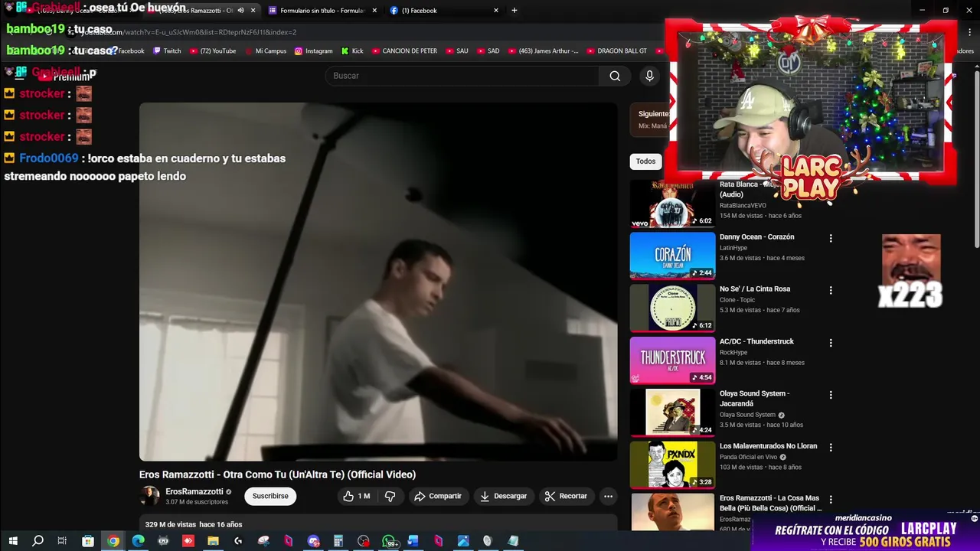The image size is (980, 551).
Task: Open options menu for Los Malaventurados No Lloran
Action: (830, 447)
